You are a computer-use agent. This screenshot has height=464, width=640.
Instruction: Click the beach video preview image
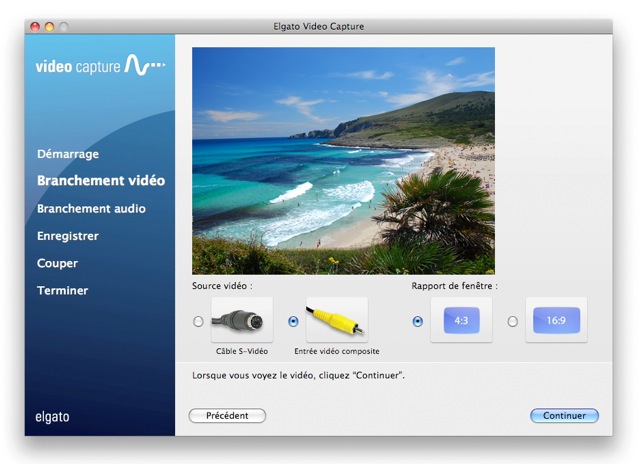pos(344,161)
